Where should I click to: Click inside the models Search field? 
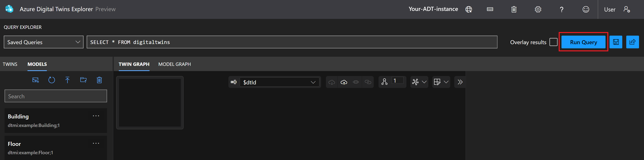coord(55,96)
